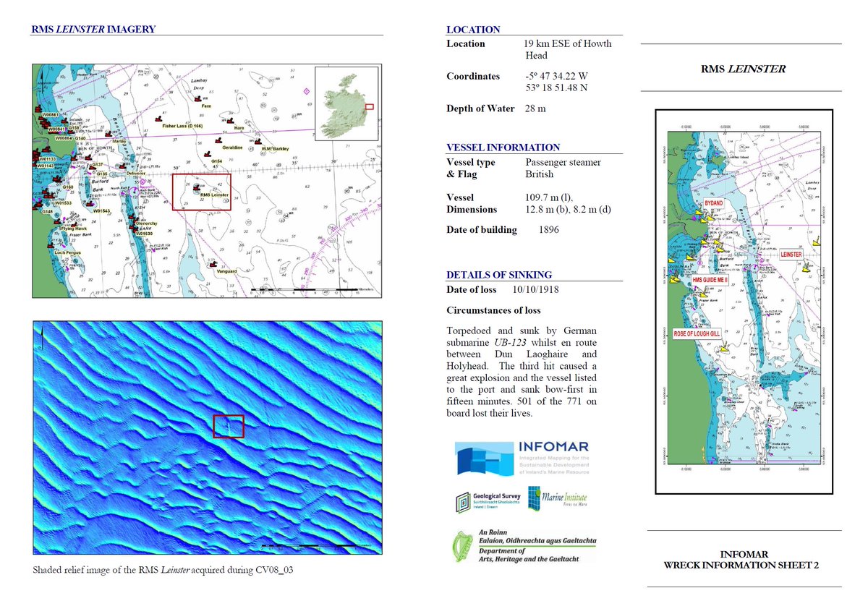This screenshot has height=614, width=868.
Task: Click the 'Department of Arts, Heritage and the Gaeltacht' text
Action: tap(529, 555)
